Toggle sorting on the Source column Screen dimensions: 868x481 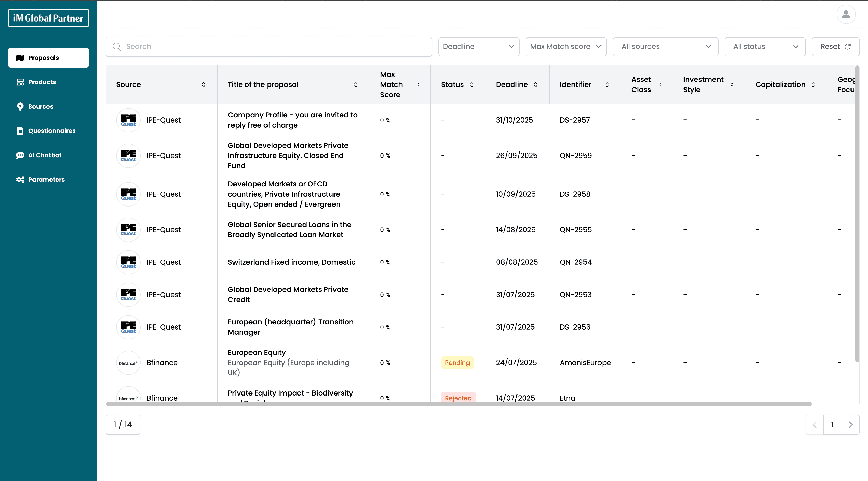(204, 84)
